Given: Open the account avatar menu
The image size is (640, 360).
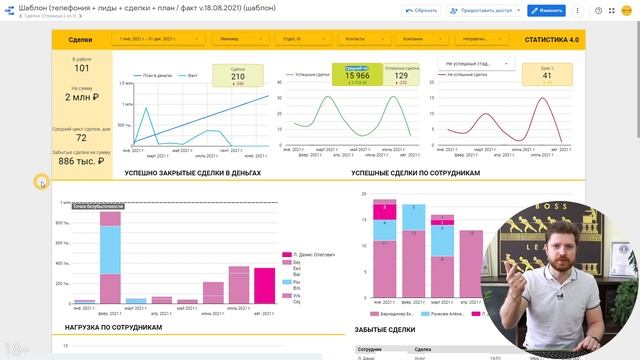Looking at the screenshot, I should 627,11.
